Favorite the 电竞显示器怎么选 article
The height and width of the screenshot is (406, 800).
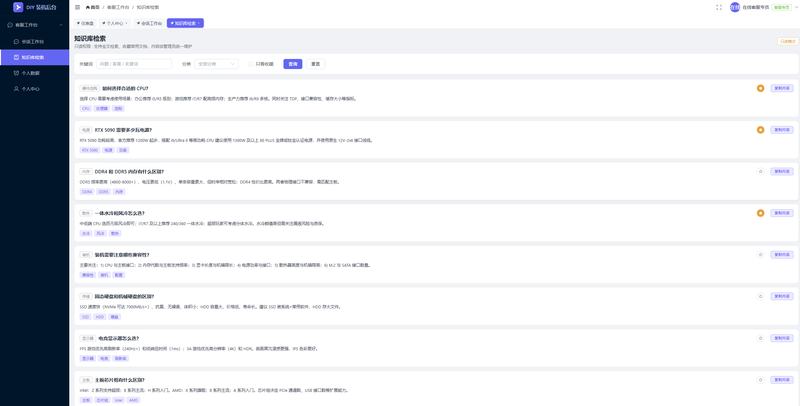click(760, 338)
